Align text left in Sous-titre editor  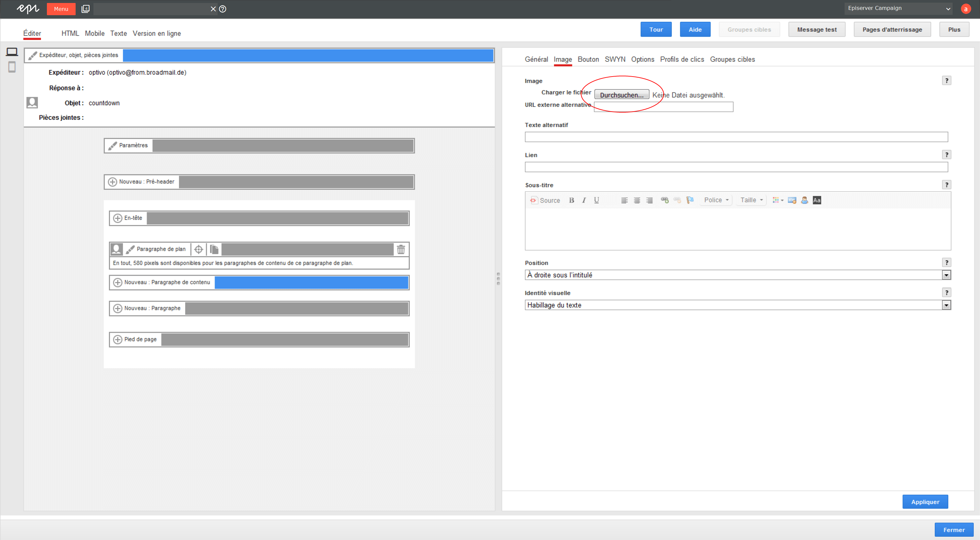pos(624,200)
